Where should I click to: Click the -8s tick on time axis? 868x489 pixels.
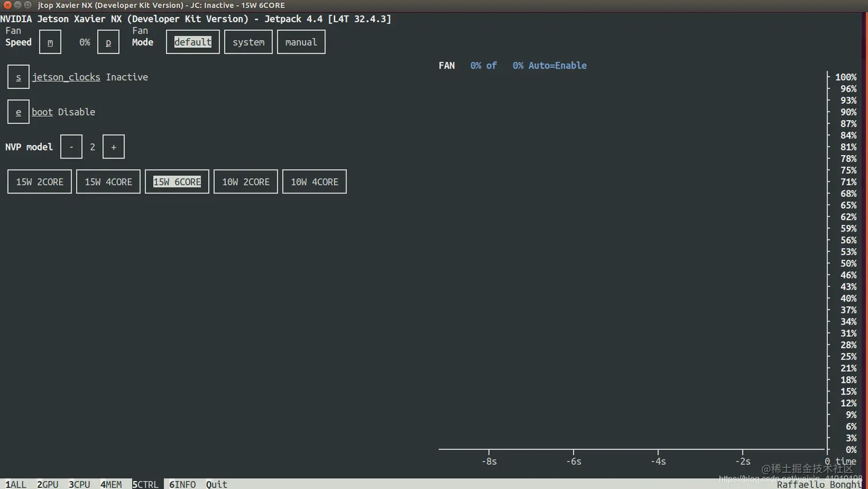click(x=489, y=461)
